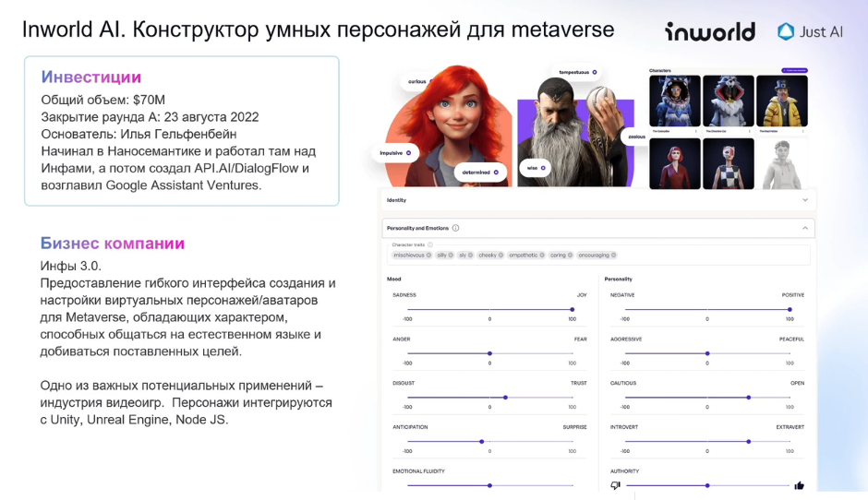Collapse the Personality and Emotions section

click(805, 228)
